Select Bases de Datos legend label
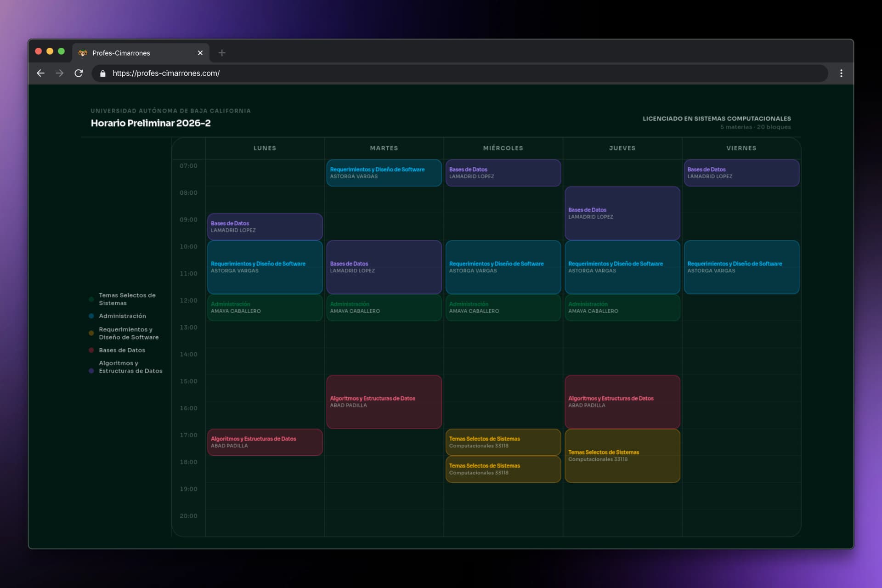This screenshot has width=882, height=588. tap(122, 350)
